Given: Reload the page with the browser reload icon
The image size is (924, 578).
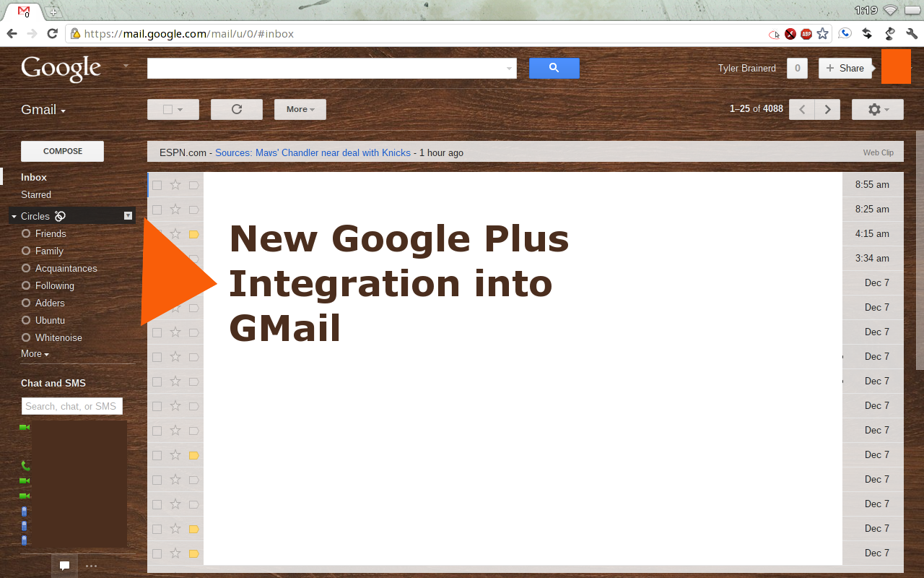Looking at the screenshot, I should click(x=52, y=33).
